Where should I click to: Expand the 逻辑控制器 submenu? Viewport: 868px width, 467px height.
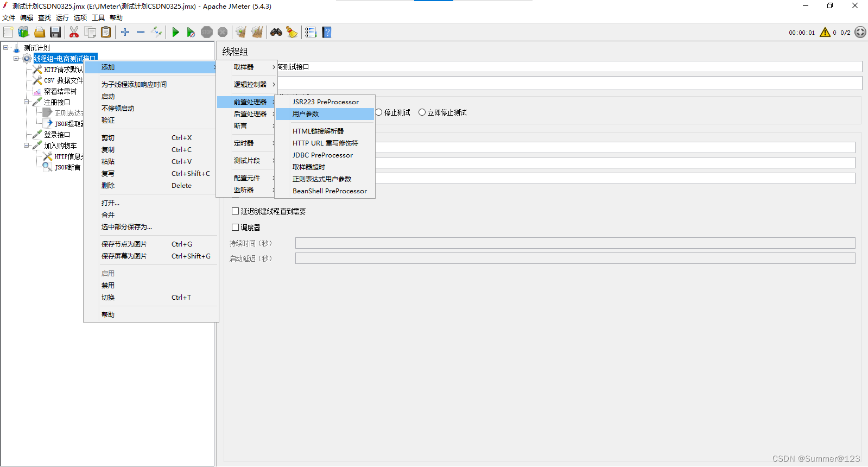[x=247, y=84]
